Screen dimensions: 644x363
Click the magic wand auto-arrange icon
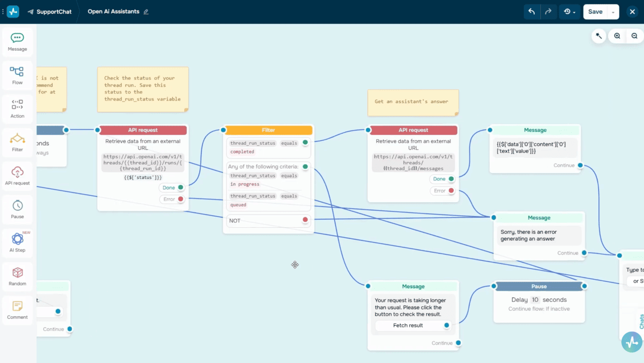tap(598, 36)
